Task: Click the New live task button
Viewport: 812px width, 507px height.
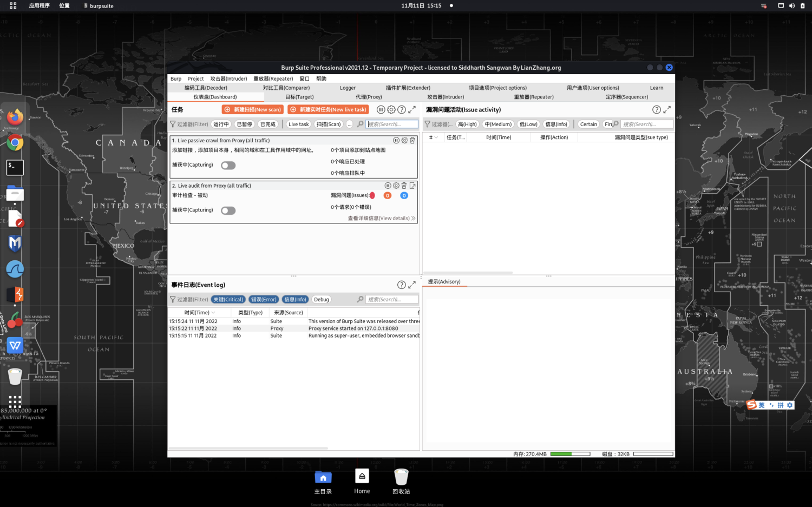Action: pos(328,110)
